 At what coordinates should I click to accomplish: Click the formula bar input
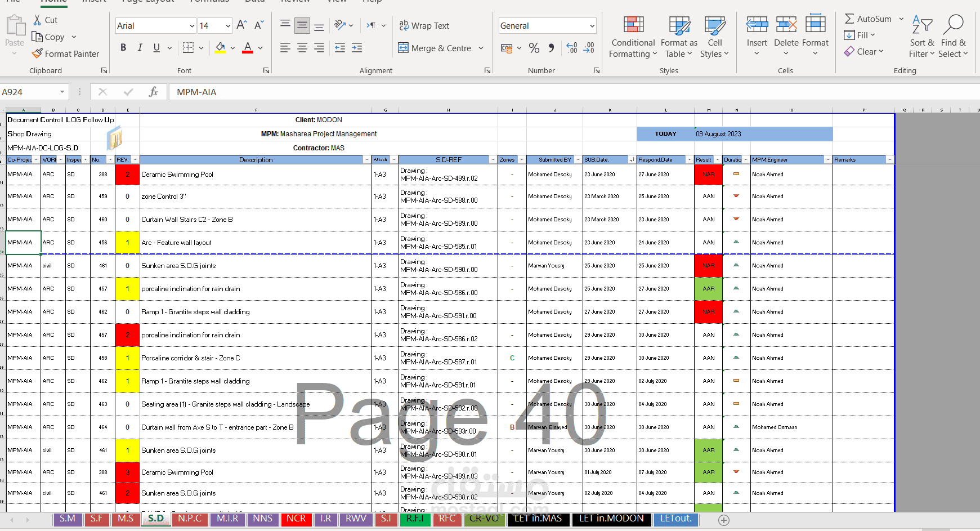click(574, 92)
